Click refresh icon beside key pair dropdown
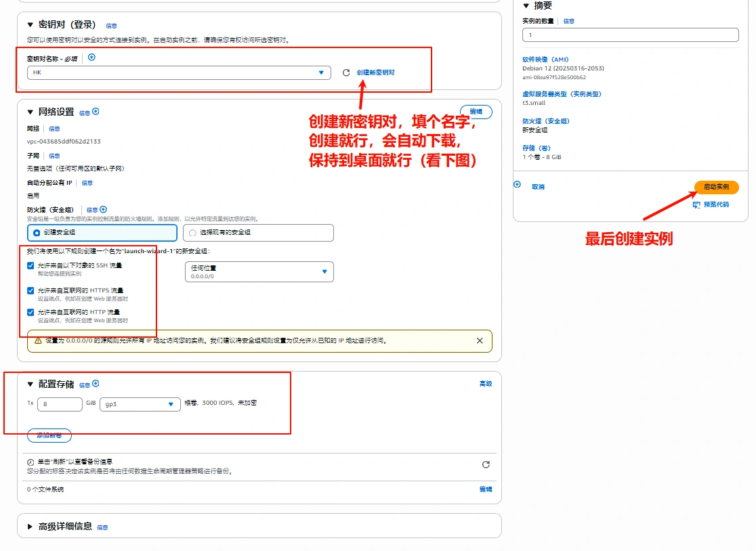 click(x=346, y=72)
